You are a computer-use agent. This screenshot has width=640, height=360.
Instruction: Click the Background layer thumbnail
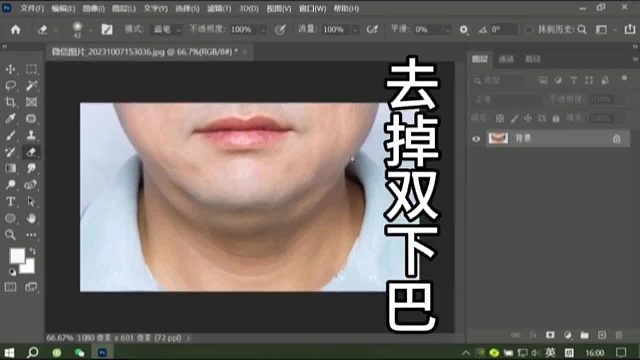(x=498, y=139)
